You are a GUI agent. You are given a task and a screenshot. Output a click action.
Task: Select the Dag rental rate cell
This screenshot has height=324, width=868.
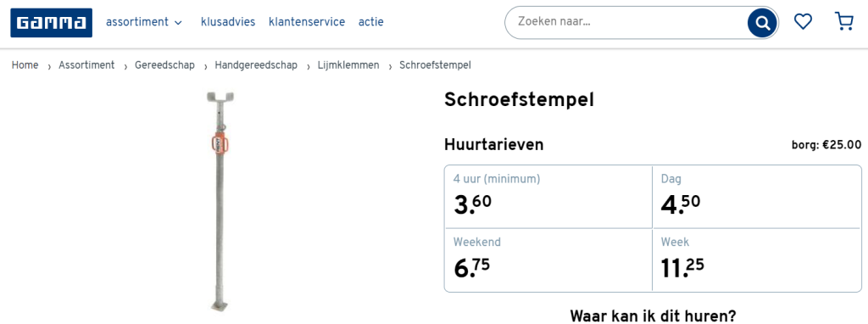(x=757, y=197)
